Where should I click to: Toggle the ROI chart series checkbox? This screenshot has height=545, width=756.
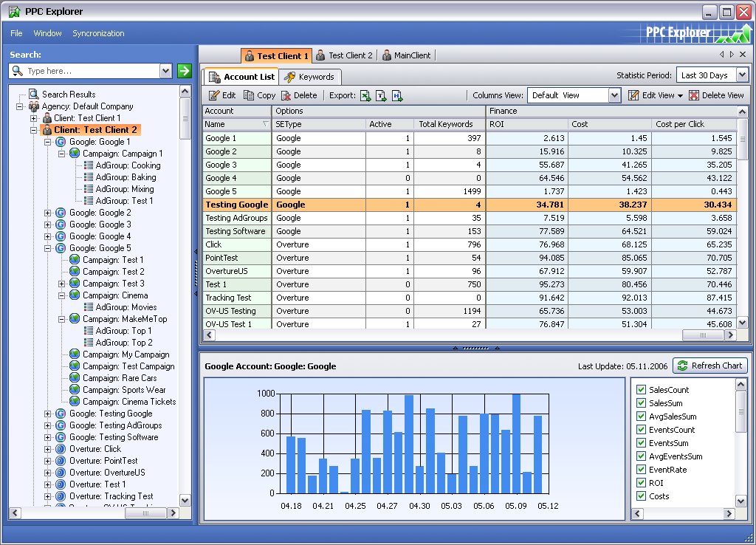tap(642, 483)
